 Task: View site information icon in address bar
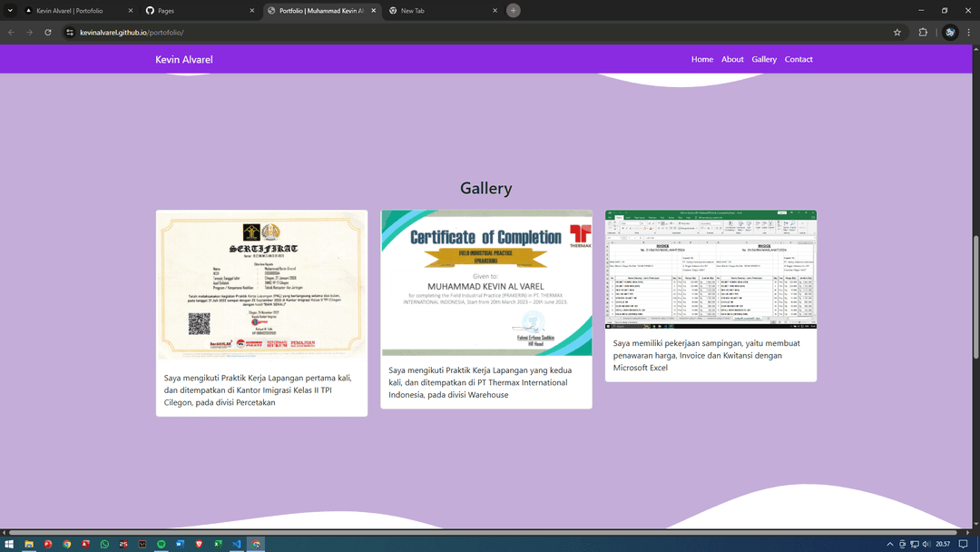coord(70,32)
